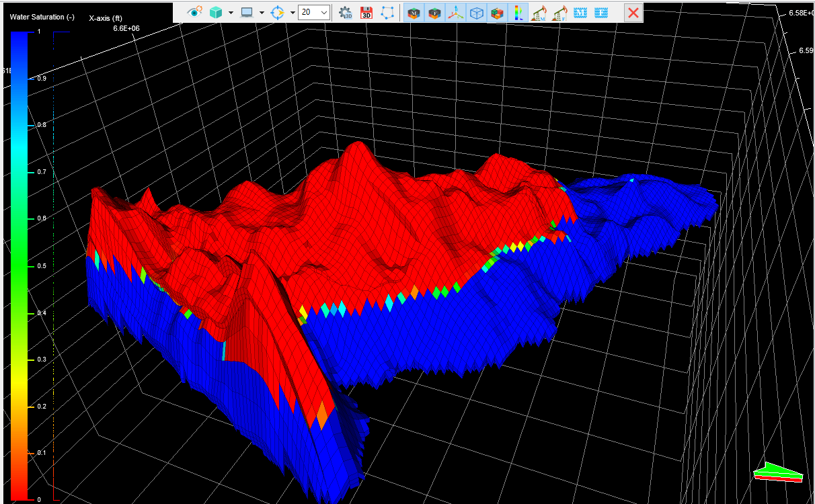
Task: Open 3D settings gear icon
Action: click(x=346, y=12)
